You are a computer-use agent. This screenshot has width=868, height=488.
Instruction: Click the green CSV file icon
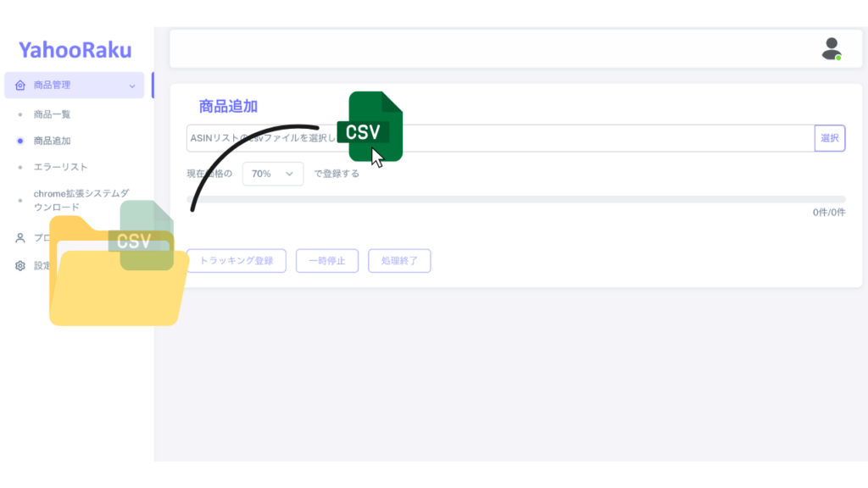pyautogui.click(x=370, y=127)
